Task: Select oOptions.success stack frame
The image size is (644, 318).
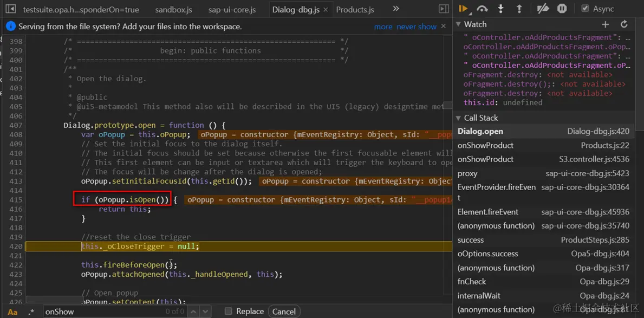Action: click(543, 254)
